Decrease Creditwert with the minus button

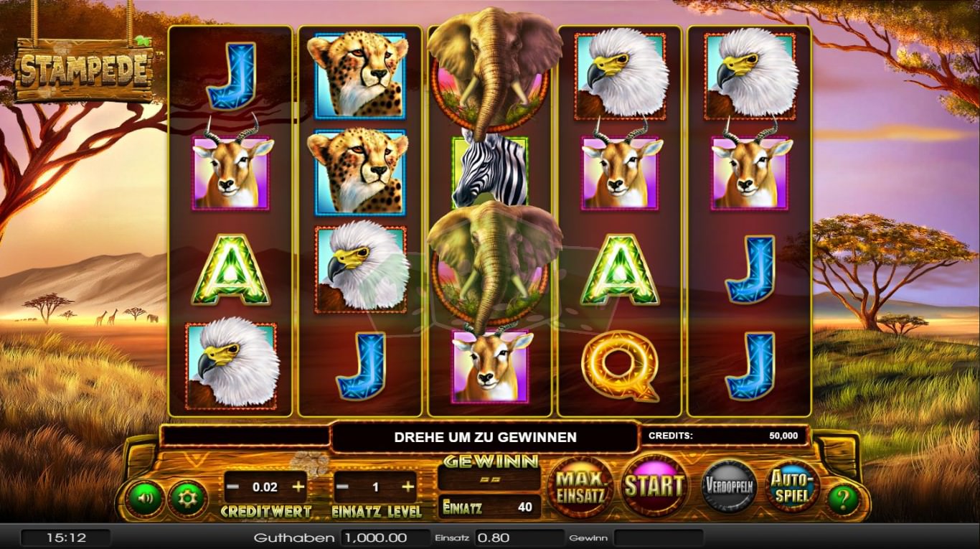[x=232, y=487]
